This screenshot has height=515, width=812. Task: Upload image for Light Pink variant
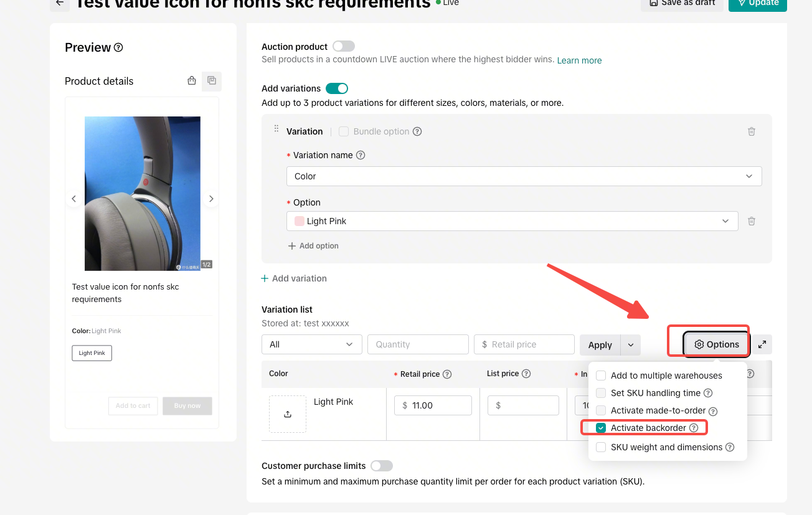(288, 414)
